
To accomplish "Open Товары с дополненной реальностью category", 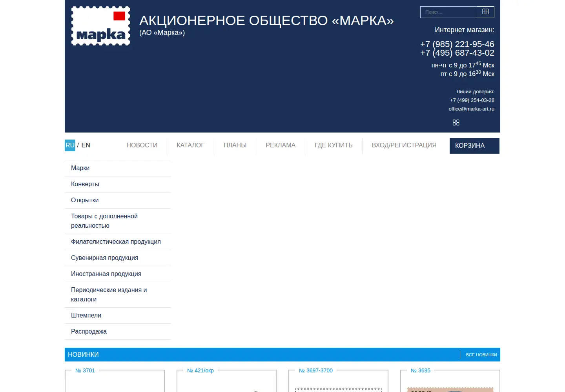I will pyautogui.click(x=118, y=221).
